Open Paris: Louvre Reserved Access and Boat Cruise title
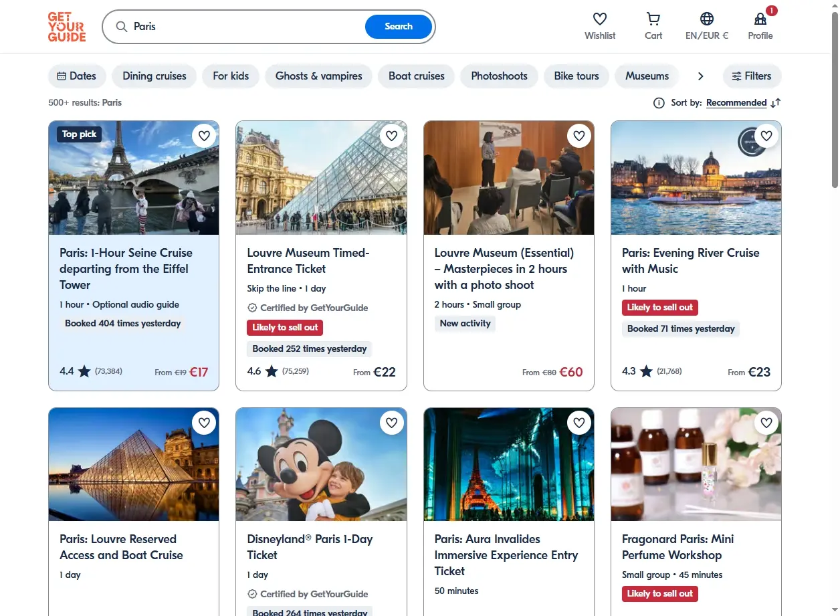Screen dimensions: 840x616 point(121,547)
